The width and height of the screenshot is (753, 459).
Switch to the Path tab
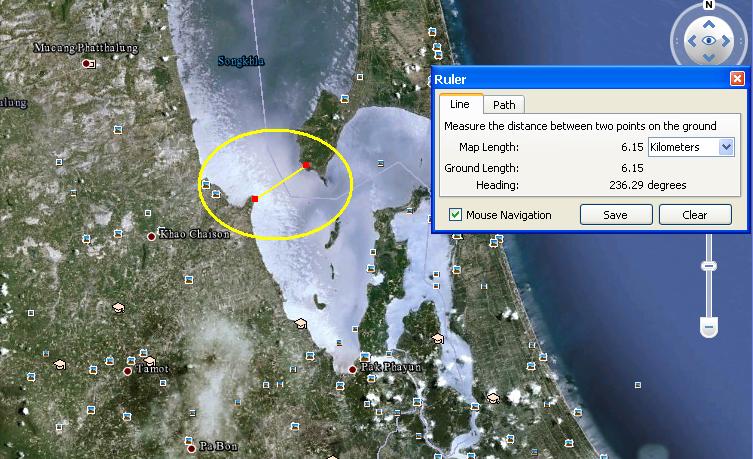pyautogui.click(x=504, y=105)
